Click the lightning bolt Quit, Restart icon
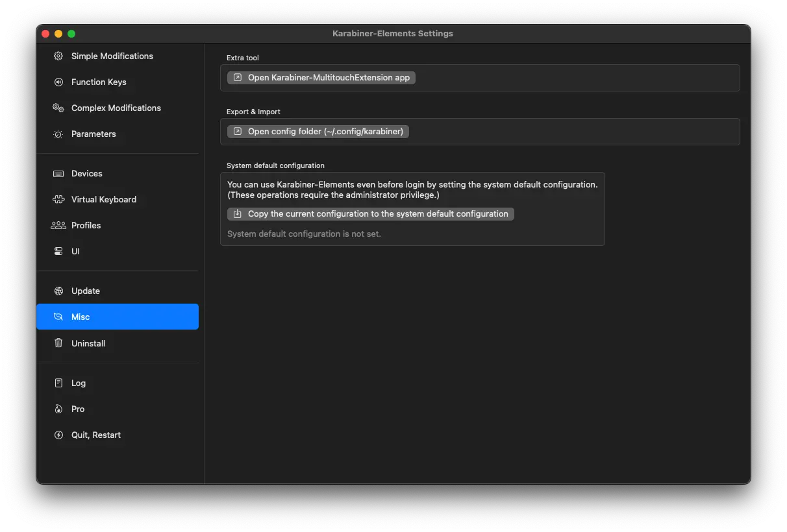Screen dimensions: 787x532 pyautogui.click(x=58, y=435)
